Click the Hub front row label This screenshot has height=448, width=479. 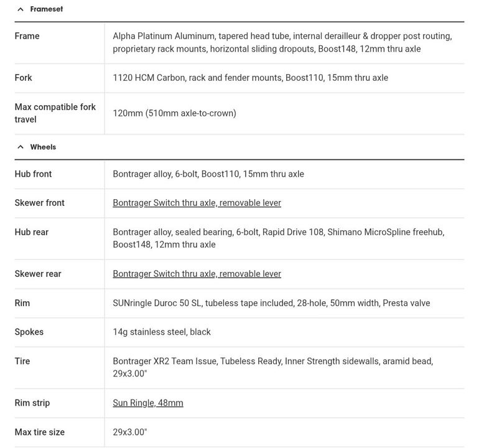[33, 174]
